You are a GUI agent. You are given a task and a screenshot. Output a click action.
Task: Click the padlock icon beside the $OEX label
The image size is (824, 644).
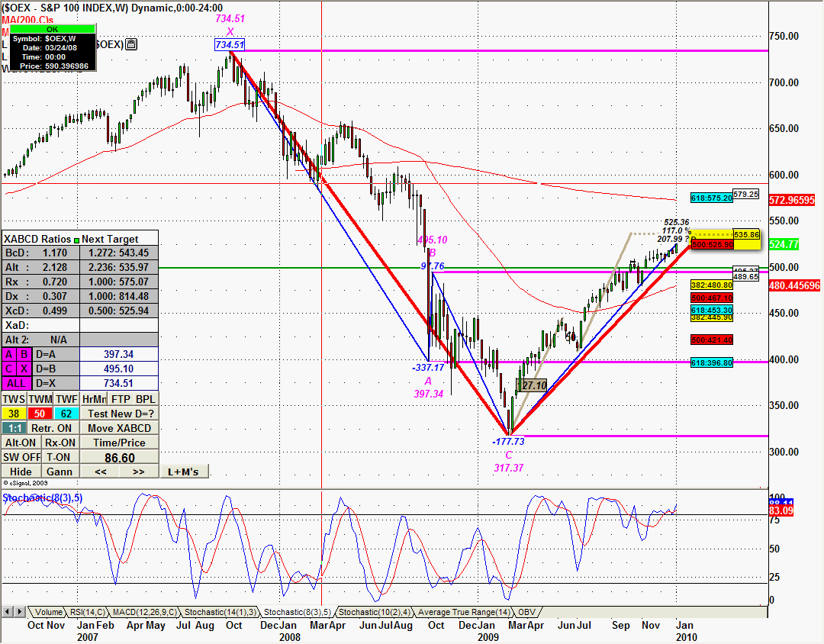pyautogui.click(x=131, y=45)
